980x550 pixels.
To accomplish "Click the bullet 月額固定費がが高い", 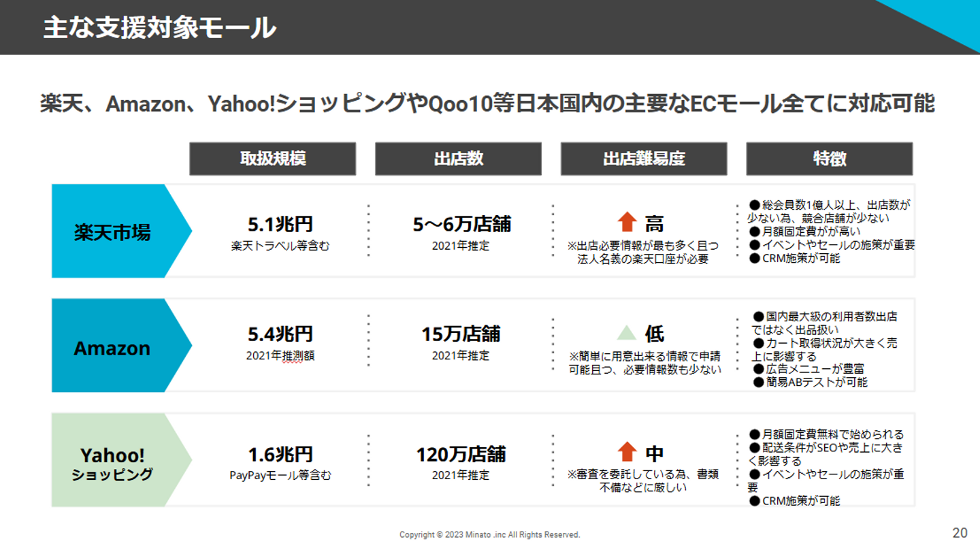I will pyautogui.click(x=804, y=231).
